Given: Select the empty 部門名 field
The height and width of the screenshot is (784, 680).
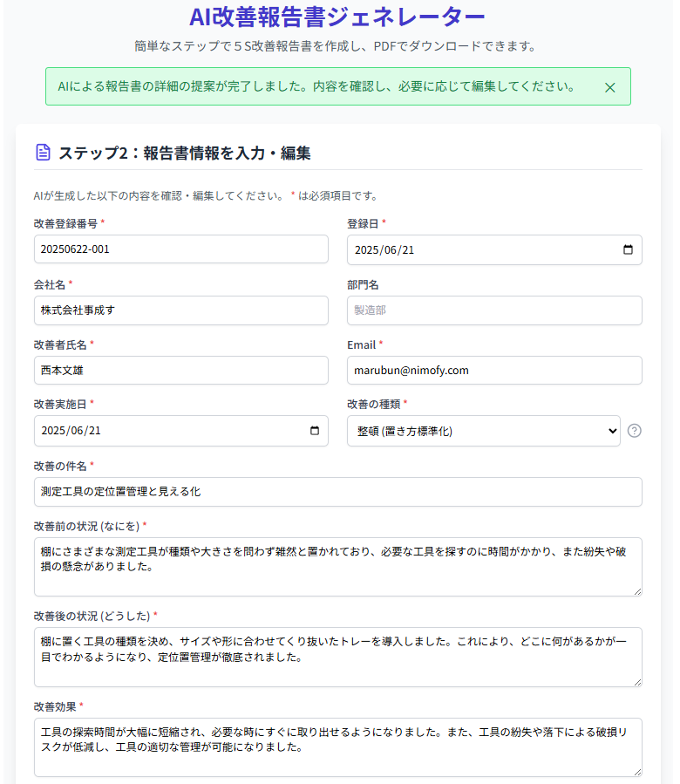Looking at the screenshot, I should click(494, 310).
